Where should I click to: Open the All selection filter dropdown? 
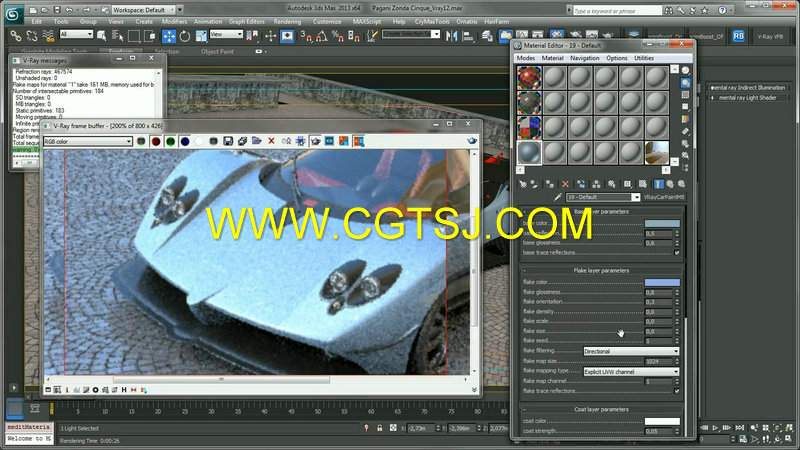click(x=76, y=34)
